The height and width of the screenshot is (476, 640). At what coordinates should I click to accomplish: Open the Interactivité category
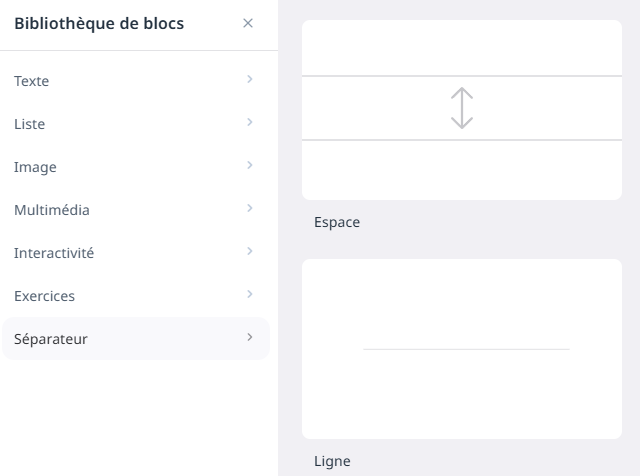54,253
